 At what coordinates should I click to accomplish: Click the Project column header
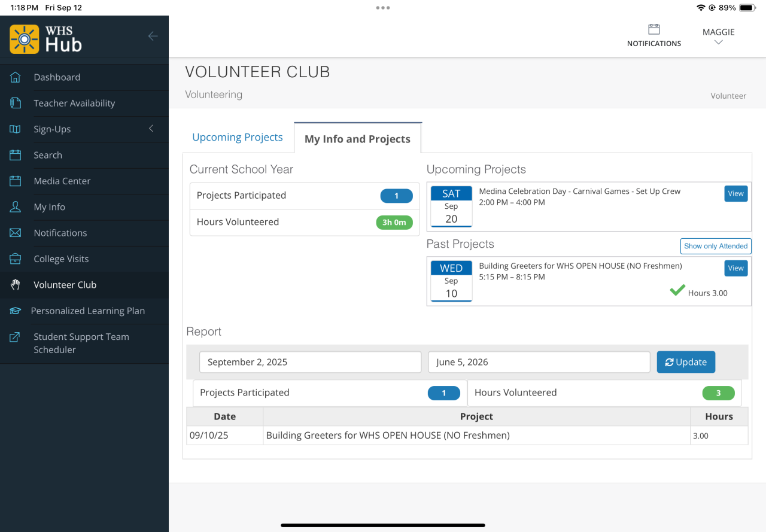click(x=476, y=417)
